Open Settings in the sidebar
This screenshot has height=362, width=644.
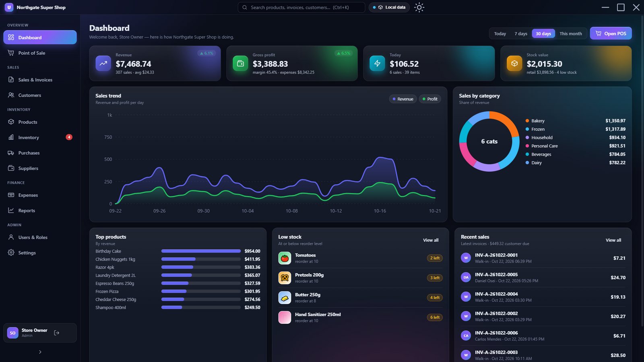[40, 253]
